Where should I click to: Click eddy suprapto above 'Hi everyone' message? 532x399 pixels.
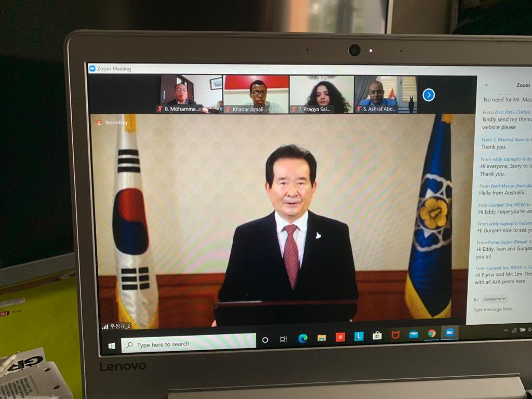[507, 159]
